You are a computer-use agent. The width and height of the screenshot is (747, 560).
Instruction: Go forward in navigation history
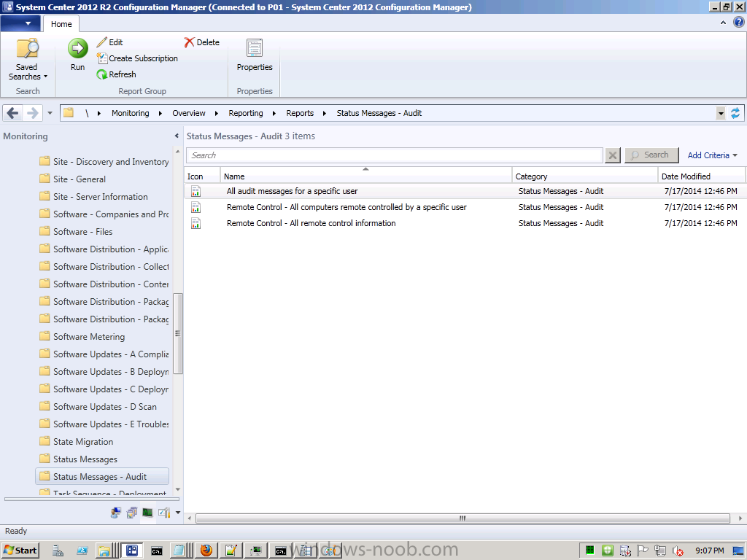point(32,113)
